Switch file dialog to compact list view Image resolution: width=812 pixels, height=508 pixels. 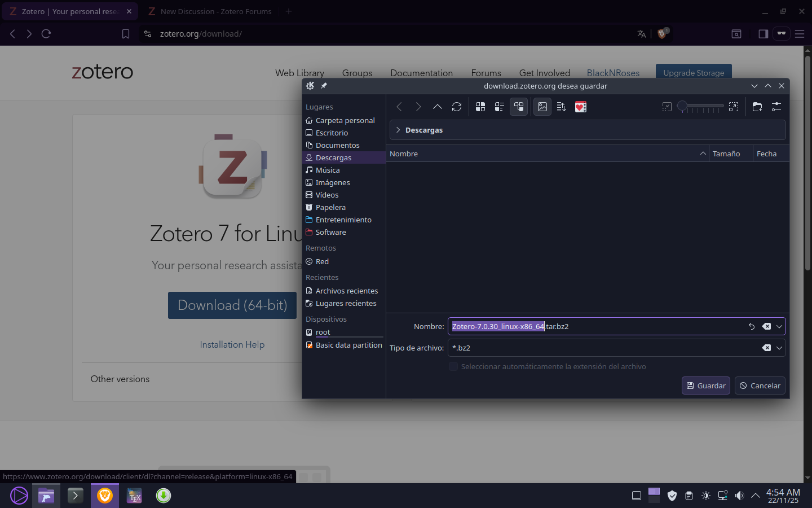pyautogui.click(x=500, y=107)
